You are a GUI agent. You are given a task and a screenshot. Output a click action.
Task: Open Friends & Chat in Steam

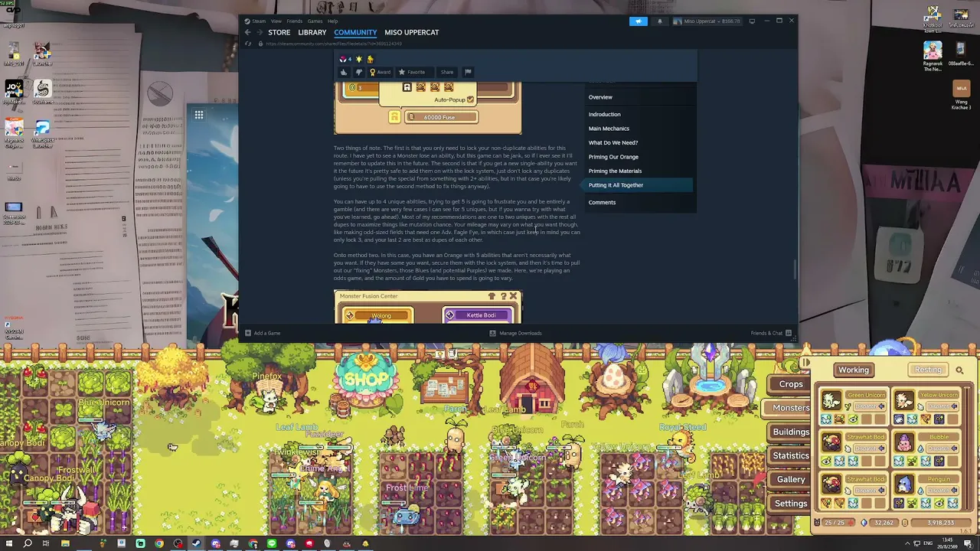(771, 333)
